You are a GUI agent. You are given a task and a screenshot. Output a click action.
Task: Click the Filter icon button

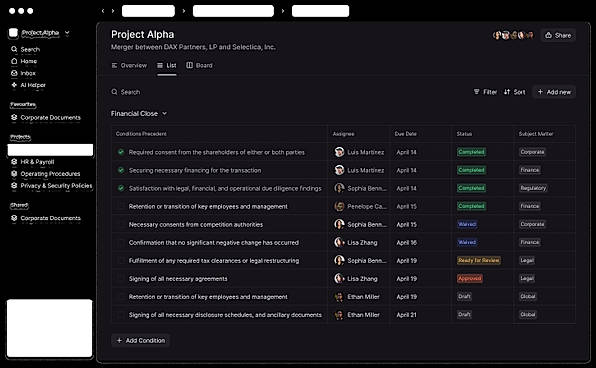click(476, 92)
